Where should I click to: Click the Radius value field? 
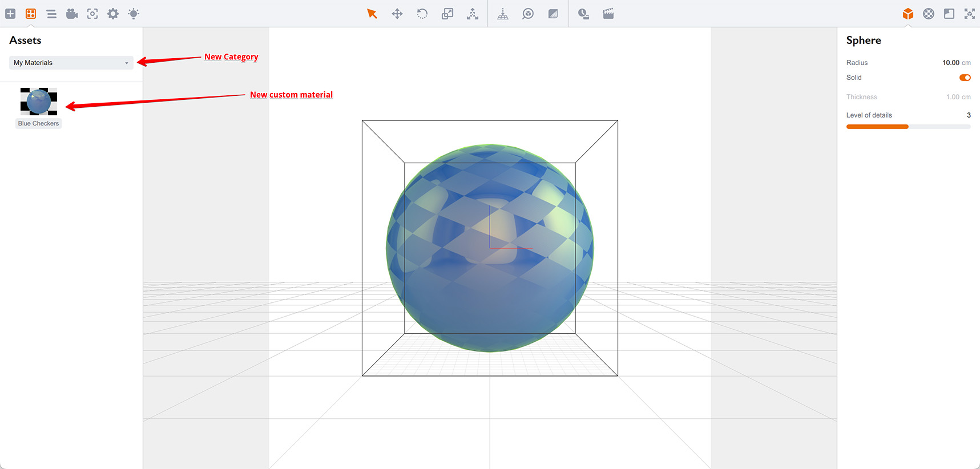pyautogui.click(x=950, y=63)
